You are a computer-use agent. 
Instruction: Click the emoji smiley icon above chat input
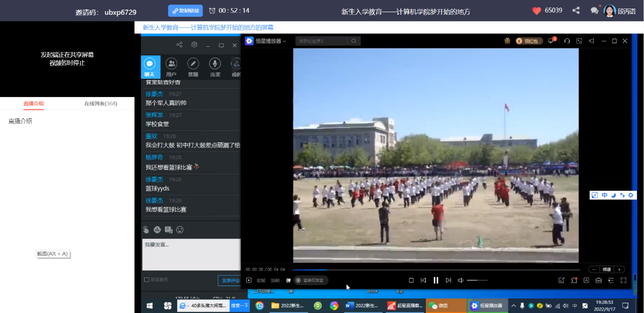pos(180,230)
